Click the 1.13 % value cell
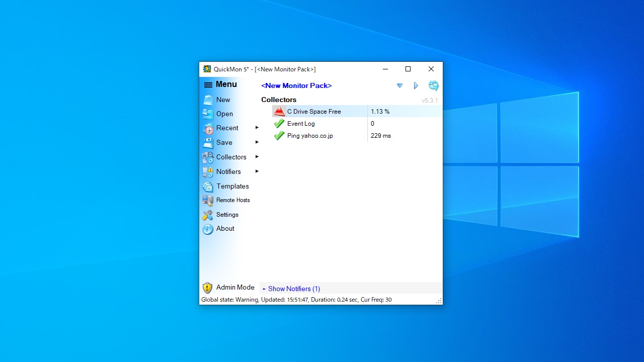644x362 pixels. coord(380,112)
